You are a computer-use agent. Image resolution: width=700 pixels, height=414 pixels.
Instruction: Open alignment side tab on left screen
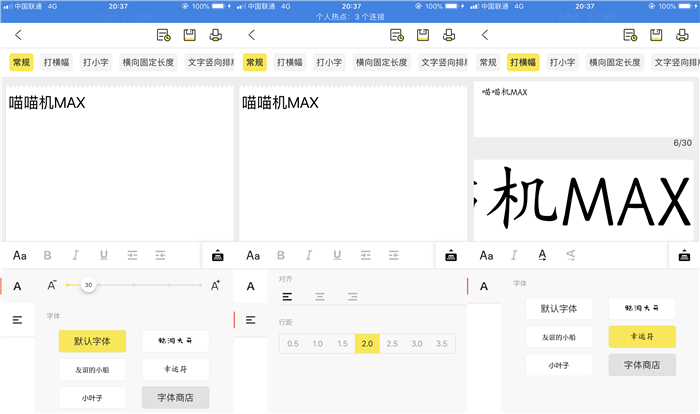pos(17,320)
